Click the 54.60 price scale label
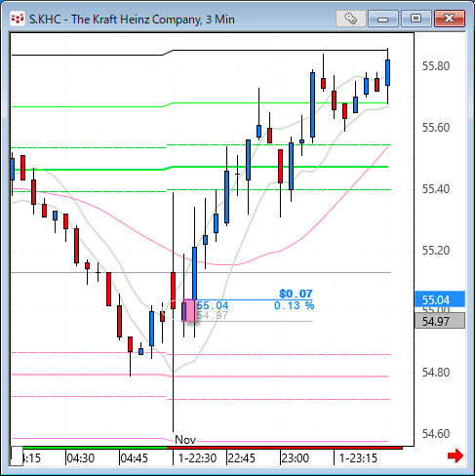 436,434
